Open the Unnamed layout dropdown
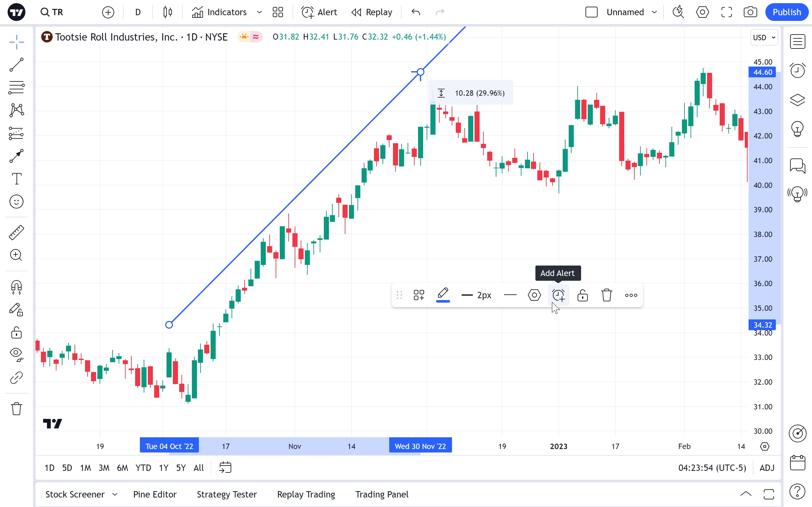Image resolution: width=812 pixels, height=507 pixels. pyautogui.click(x=654, y=12)
